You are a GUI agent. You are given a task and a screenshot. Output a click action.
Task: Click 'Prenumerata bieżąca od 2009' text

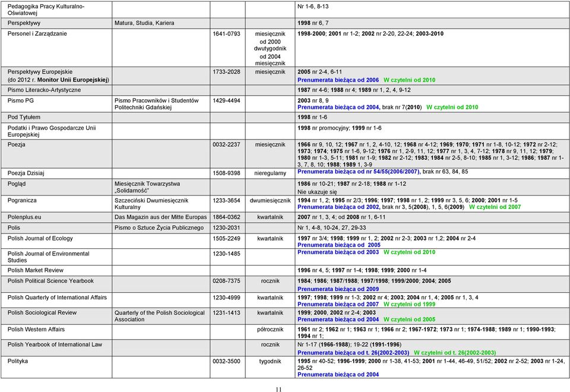click(x=338, y=289)
